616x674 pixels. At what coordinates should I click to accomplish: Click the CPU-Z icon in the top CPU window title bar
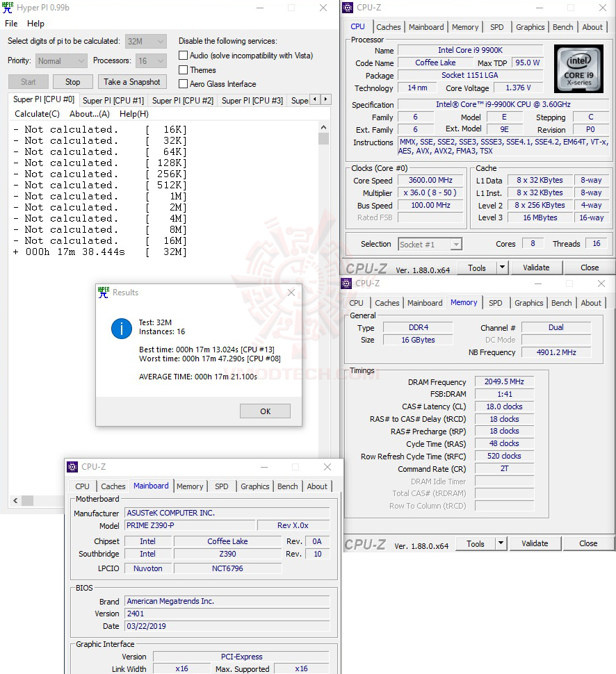[348, 8]
